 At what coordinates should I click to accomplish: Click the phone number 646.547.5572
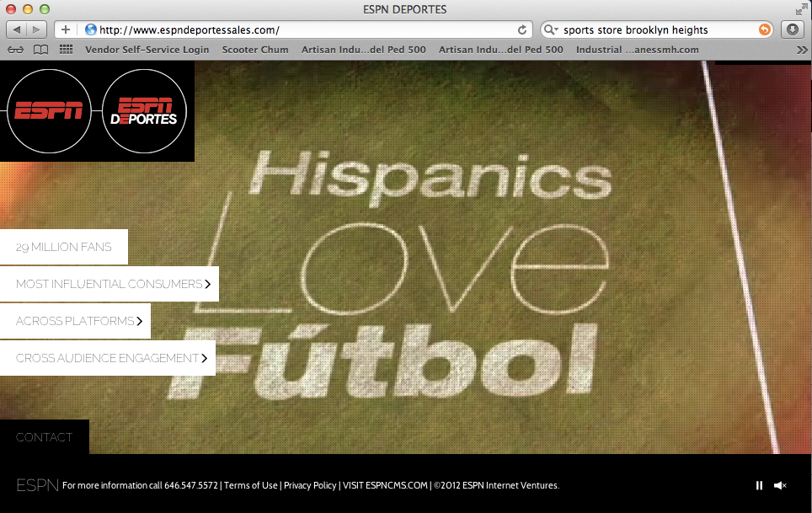click(x=191, y=485)
